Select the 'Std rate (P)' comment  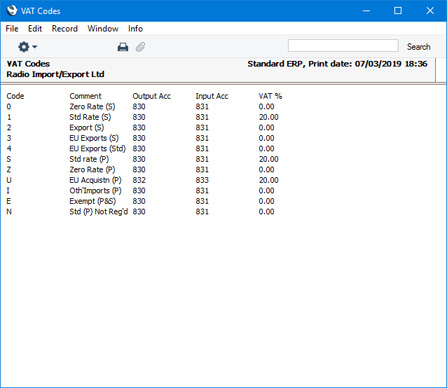89,159
